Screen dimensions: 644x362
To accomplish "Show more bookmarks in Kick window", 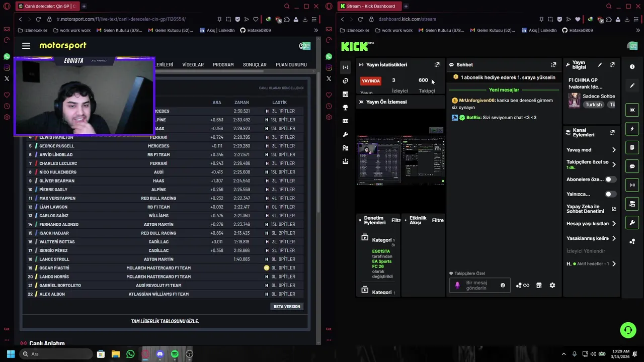I will (638, 30).
